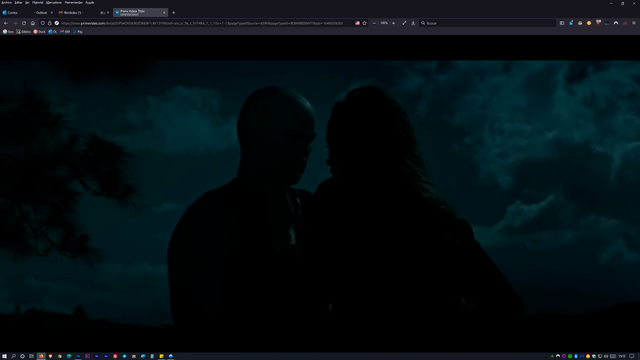The height and width of the screenshot is (360, 640).
Task: Go forward to next page
Action: 15,23
